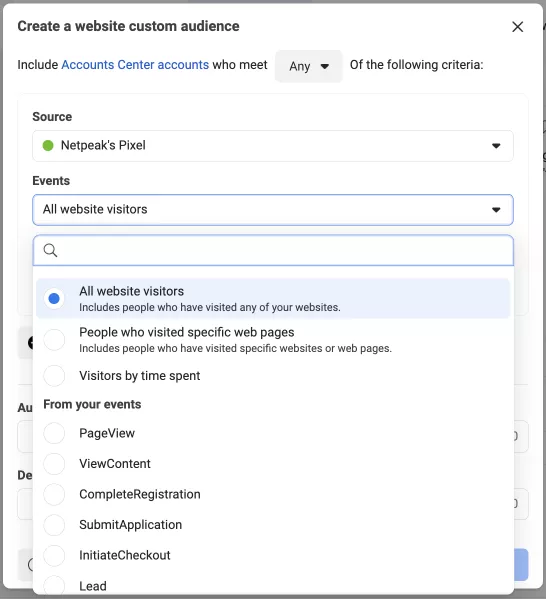Screen dimensions: 546x599
Task: Click the green Netpeak's Pixel status dot
Action: (x=48, y=146)
